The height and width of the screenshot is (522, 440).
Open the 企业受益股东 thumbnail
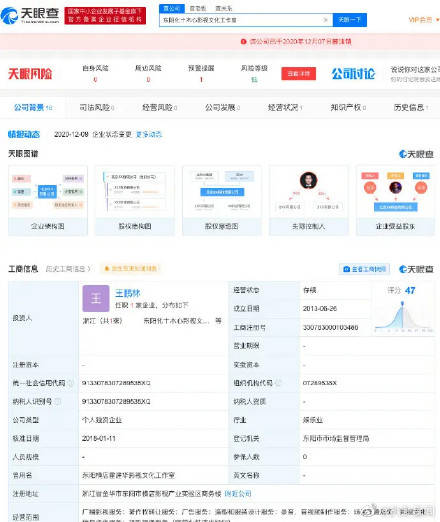395,200
